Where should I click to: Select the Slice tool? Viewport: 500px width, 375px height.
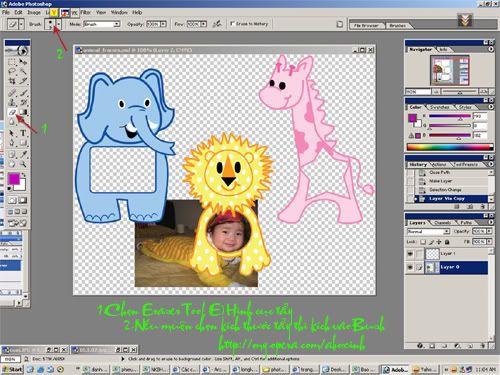pyautogui.click(x=23, y=81)
